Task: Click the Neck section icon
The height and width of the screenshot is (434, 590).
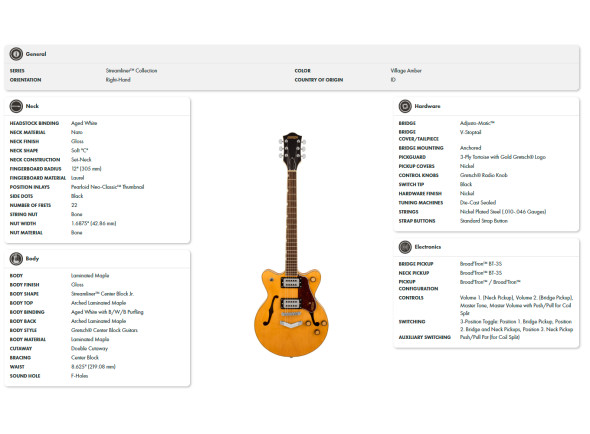Action: pos(16,106)
